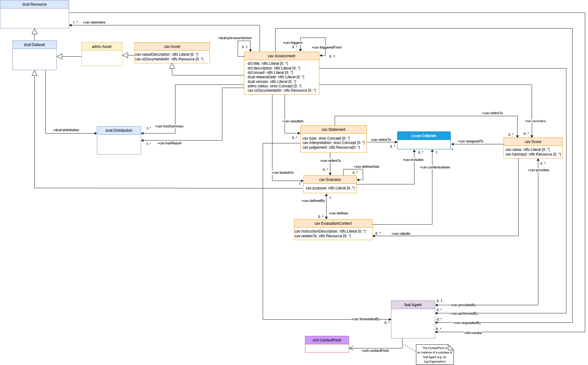Select the +sch:contactPoint relation label
588x365 pixels.
click(x=375, y=351)
